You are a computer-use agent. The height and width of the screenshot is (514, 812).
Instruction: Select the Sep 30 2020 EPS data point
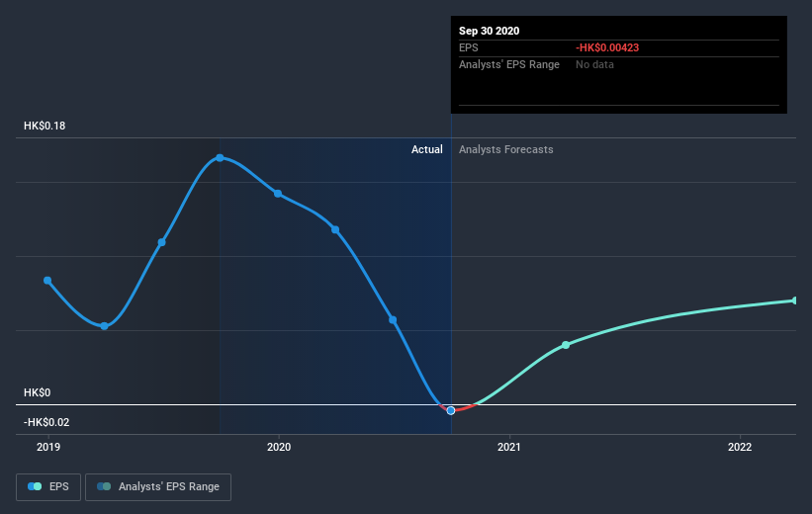(x=451, y=410)
